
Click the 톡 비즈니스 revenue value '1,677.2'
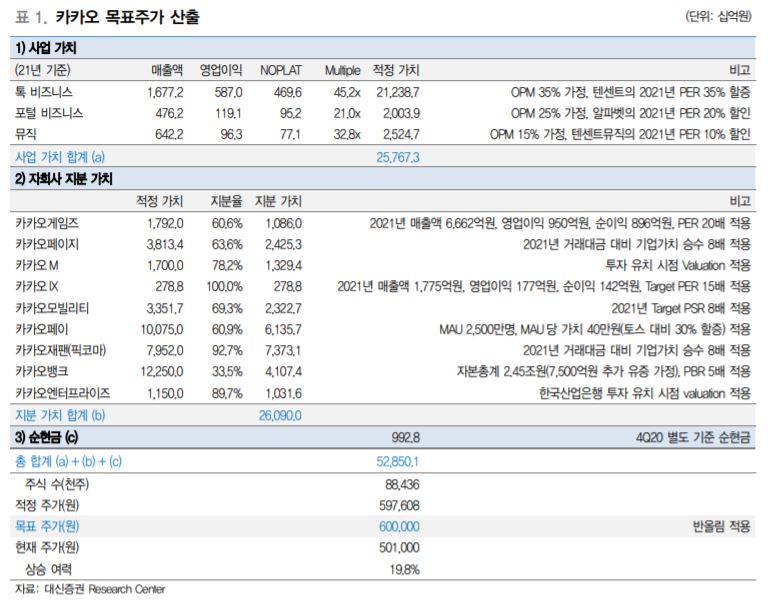pyautogui.click(x=165, y=92)
